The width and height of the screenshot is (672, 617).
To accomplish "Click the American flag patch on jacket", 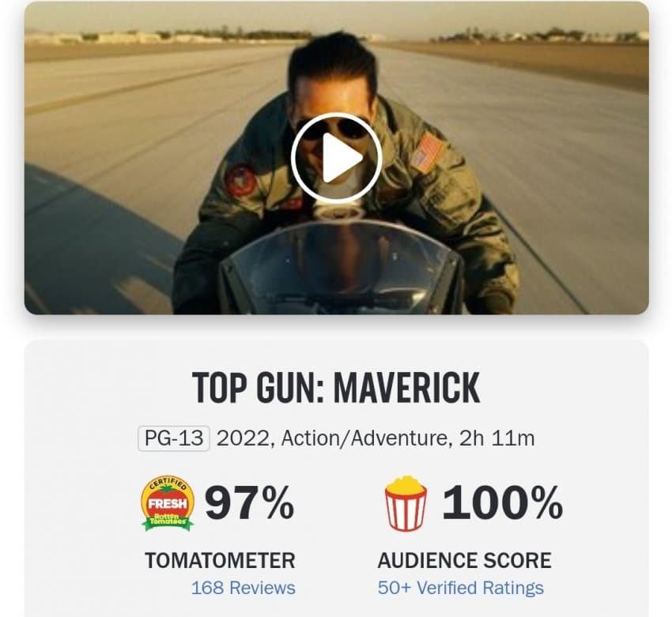I will coord(427,152).
